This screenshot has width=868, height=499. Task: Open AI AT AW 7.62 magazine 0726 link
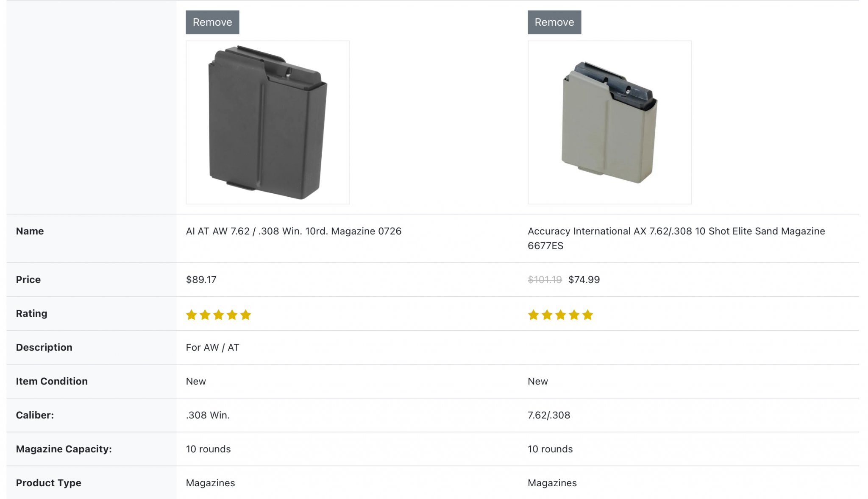tap(293, 231)
